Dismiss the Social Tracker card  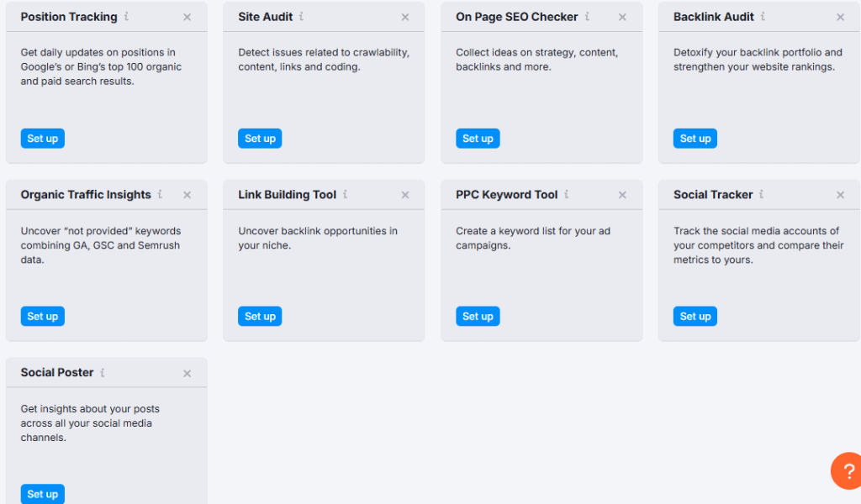click(840, 195)
